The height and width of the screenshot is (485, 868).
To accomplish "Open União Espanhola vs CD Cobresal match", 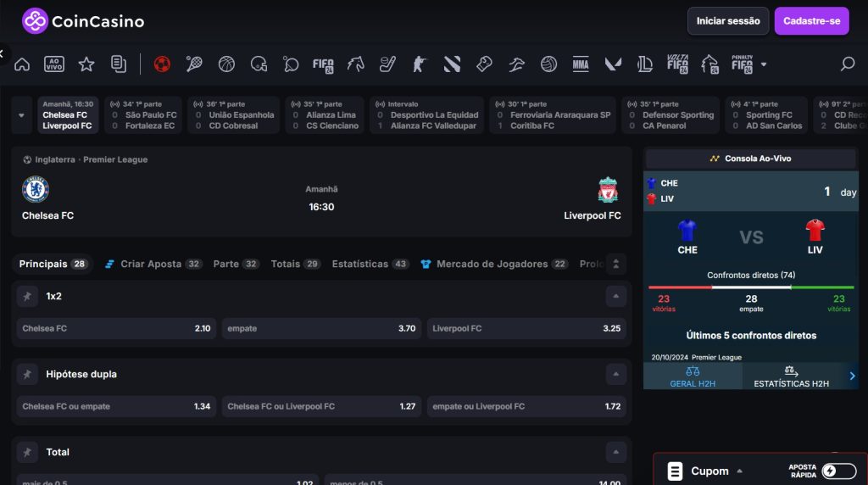I will [x=234, y=115].
